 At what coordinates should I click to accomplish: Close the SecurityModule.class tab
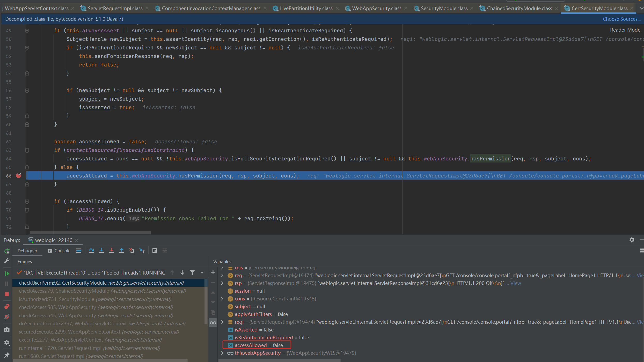[472, 8]
